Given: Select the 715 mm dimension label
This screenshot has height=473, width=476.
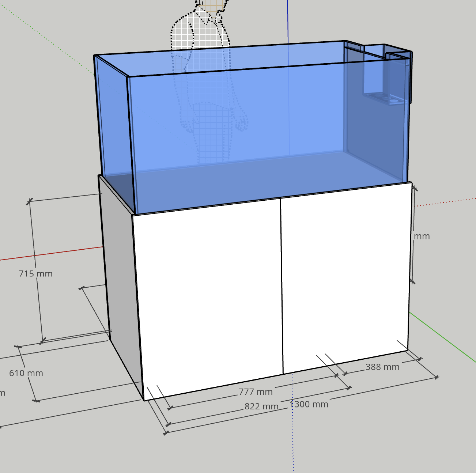Looking at the screenshot, I should point(35,273).
